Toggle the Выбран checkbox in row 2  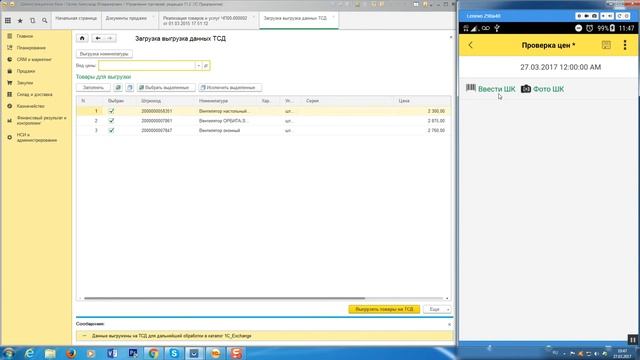tap(111, 121)
